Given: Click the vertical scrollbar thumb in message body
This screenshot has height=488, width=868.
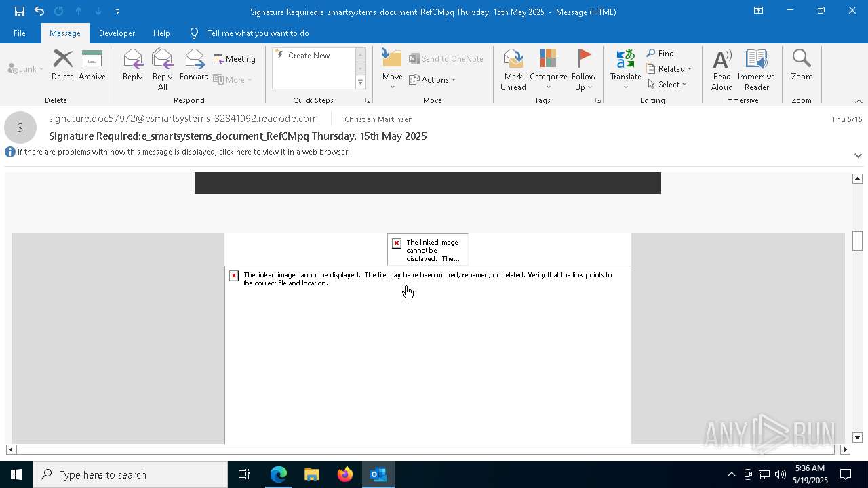Looking at the screenshot, I should pos(857,241).
